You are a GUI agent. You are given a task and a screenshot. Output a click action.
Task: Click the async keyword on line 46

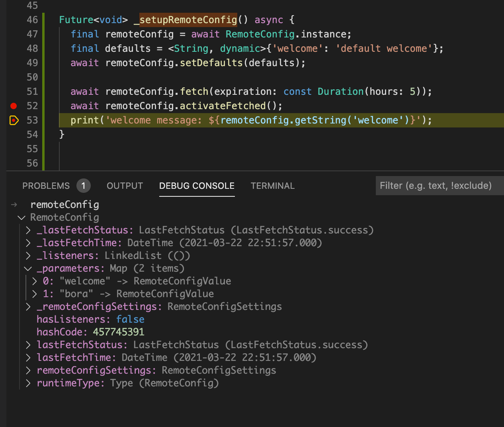pyautogui.click(x=269, y=20)
